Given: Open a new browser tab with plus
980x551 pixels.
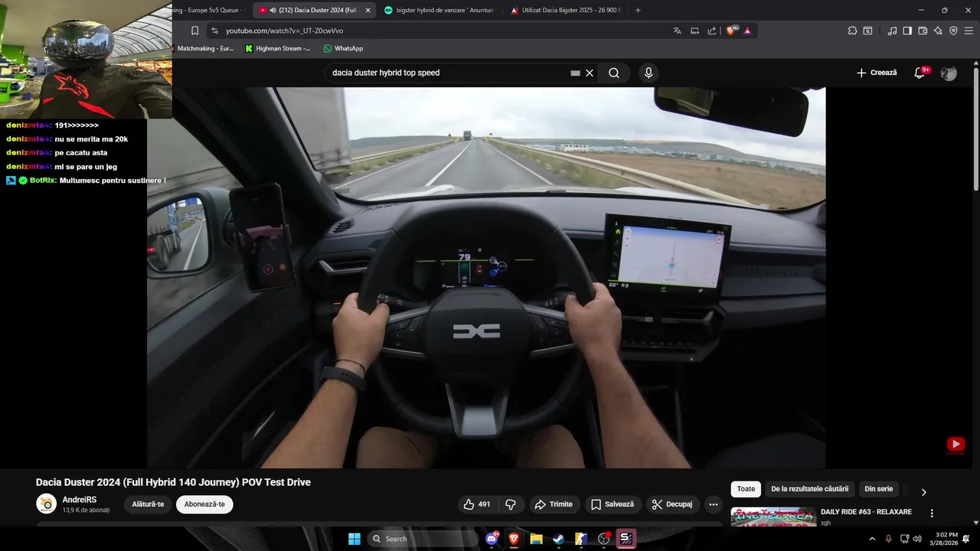Looking at the screenshot, I should [x=638, y=10].
